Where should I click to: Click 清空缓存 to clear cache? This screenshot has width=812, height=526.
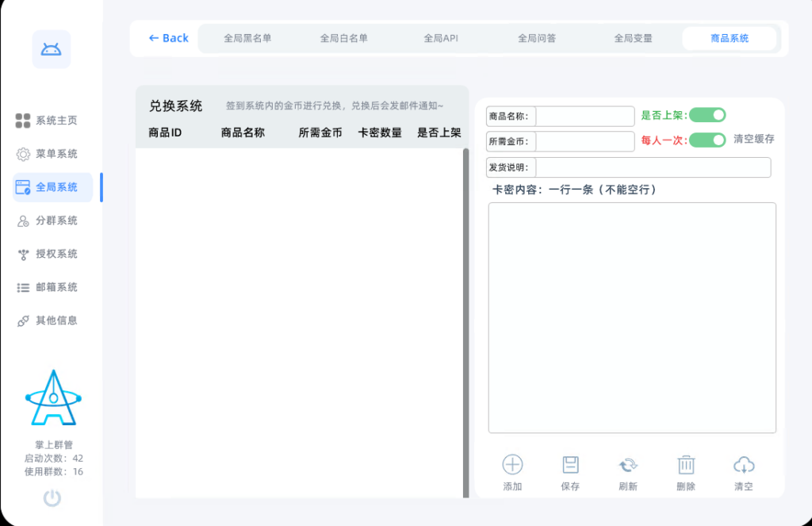753,140
